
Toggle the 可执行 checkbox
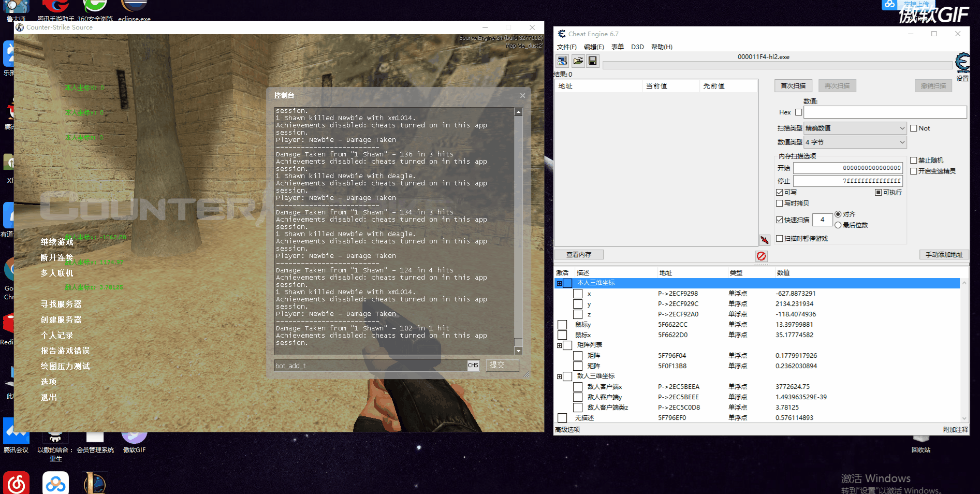pyautogui.click(x=879, y=193)
